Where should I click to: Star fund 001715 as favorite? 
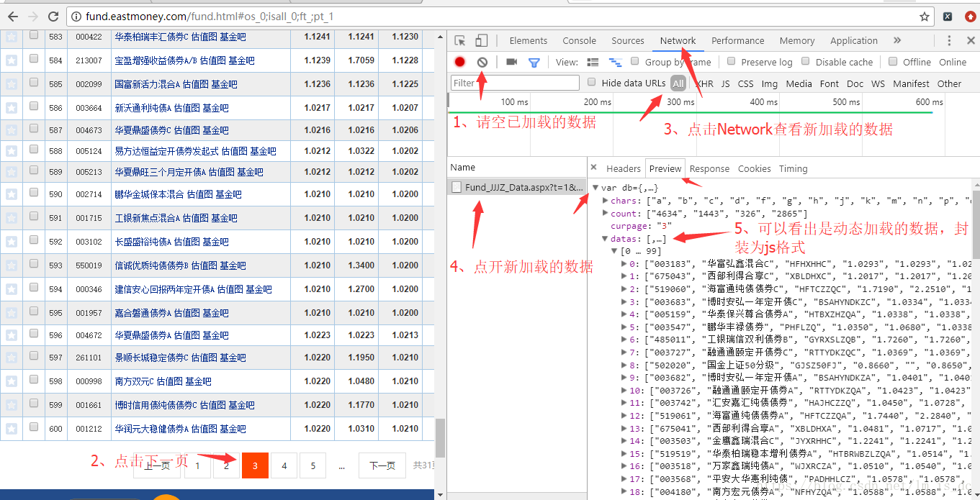pyautogui.click(x=11, y=217)
